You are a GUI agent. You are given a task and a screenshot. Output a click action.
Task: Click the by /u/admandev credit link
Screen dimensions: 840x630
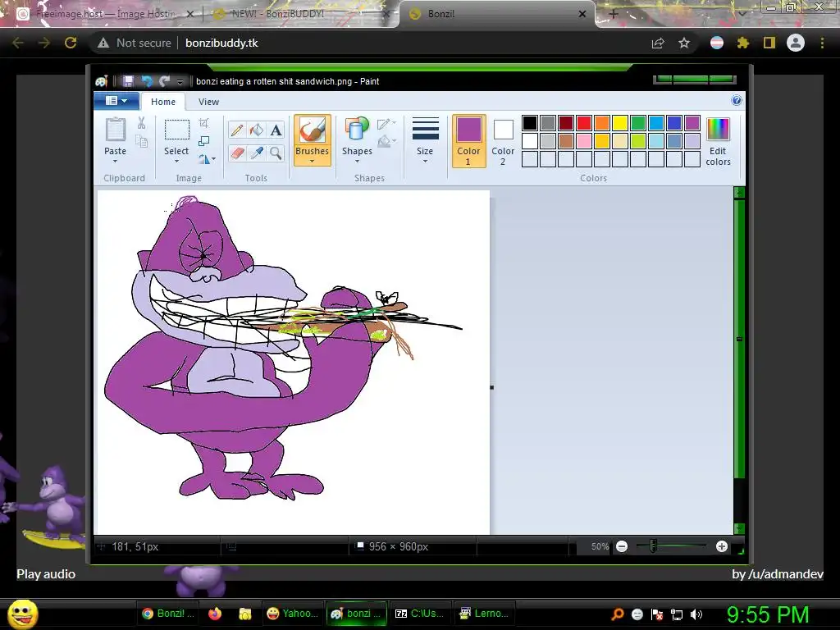(x=778, y=573)
